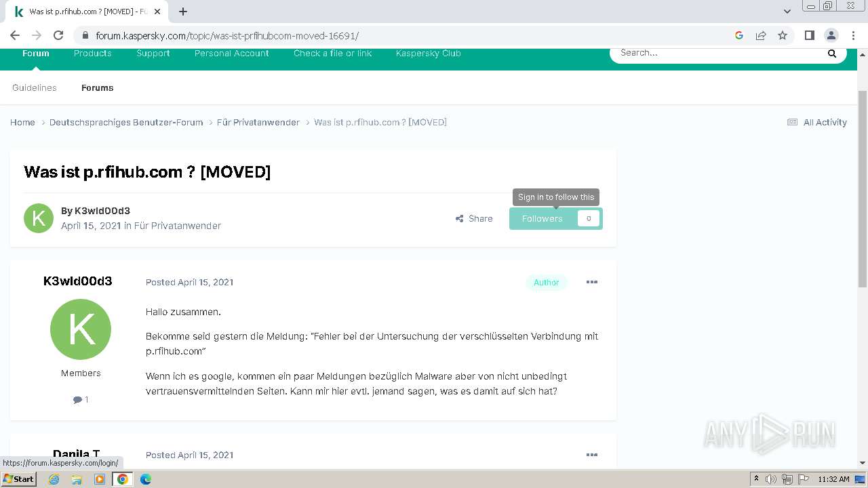Open post options for Danila T.'s post
Image resolution: width=868 pixels, height=488 pixels.
coord(592,455)
